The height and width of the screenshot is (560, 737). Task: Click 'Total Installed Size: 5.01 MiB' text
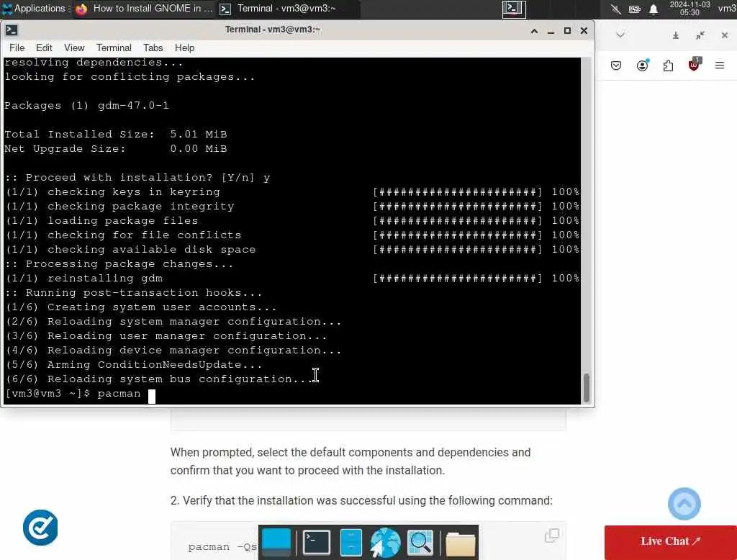tap(116, 134)
